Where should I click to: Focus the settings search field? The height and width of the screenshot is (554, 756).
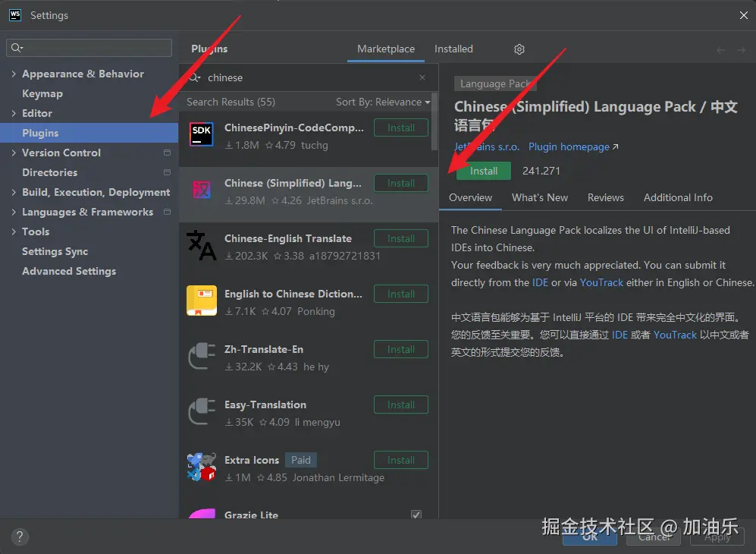pos(89,48)
